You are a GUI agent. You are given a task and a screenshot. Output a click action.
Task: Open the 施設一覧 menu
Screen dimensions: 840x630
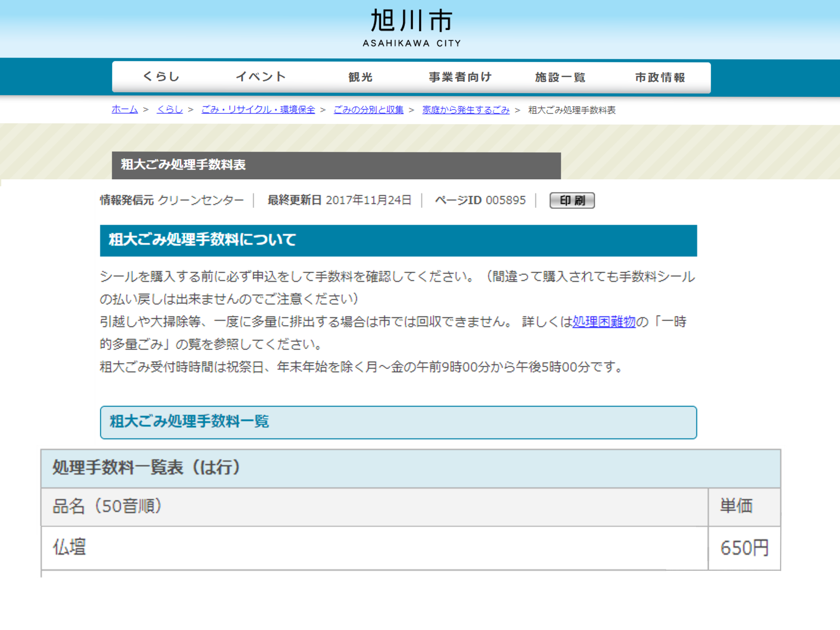pyautogui.click(x=560, y=77)
